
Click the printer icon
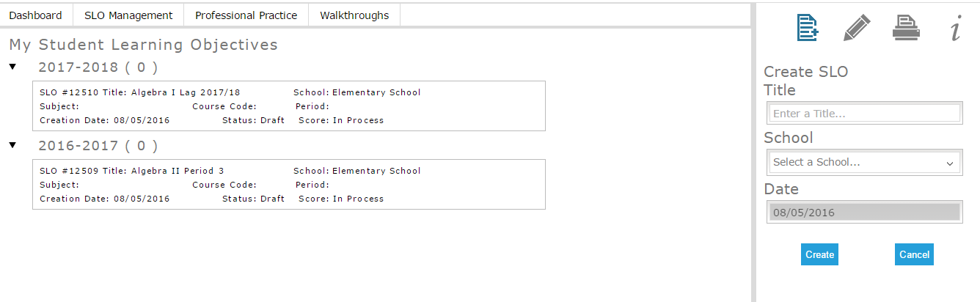point(906,28)
